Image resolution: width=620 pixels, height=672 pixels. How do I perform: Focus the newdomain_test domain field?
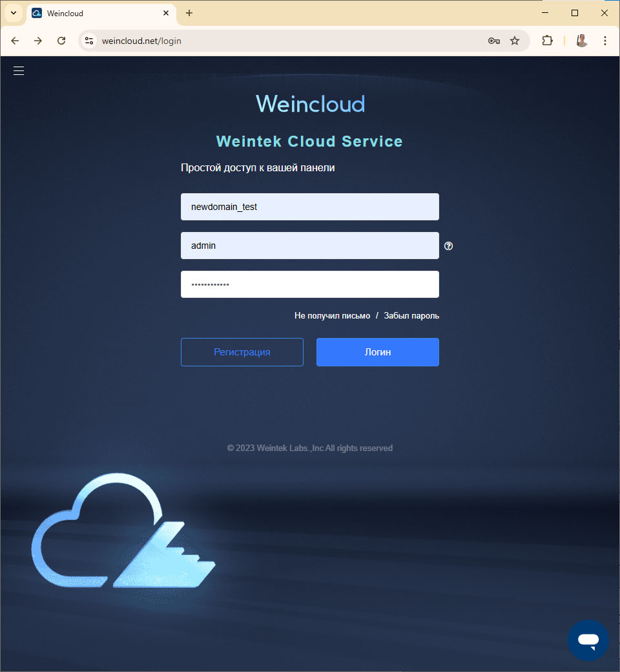point(310,207)
